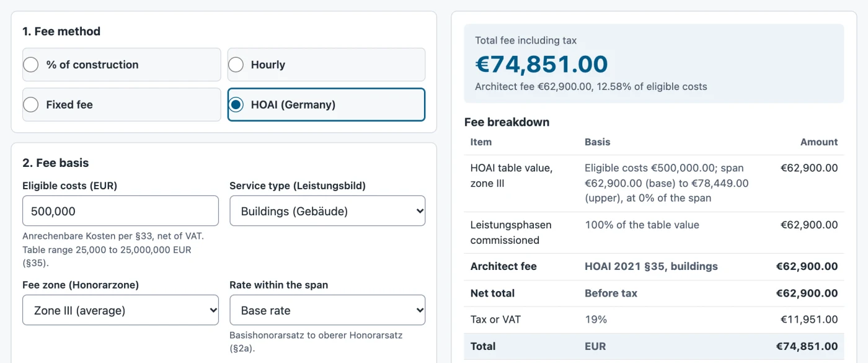Click 'HOAI 2021 §35, buildings' cell
Image resolution: width=868 pixels, height=363 pixels.
651,266
